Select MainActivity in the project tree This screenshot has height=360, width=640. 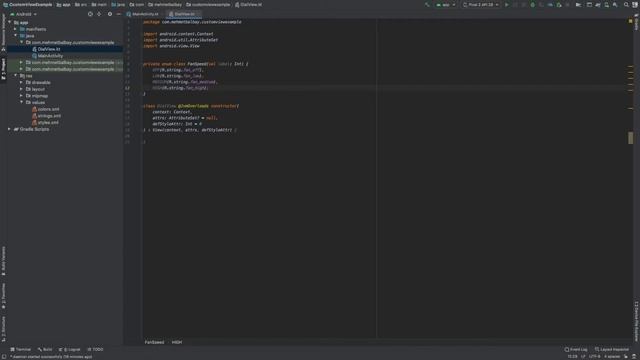50,56
